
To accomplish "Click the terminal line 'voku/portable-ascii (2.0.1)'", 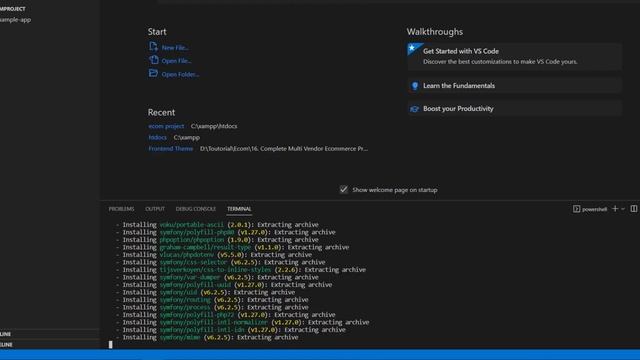I will (217, 224).
